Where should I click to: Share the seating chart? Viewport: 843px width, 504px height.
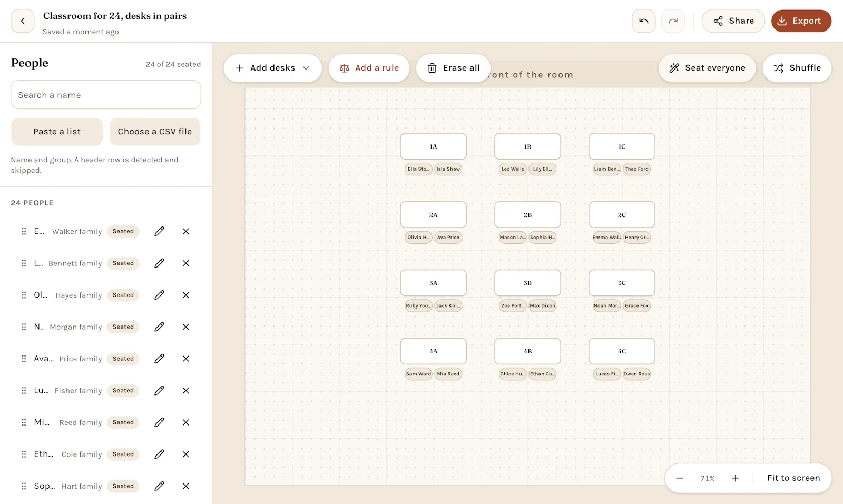coord(733,21)
